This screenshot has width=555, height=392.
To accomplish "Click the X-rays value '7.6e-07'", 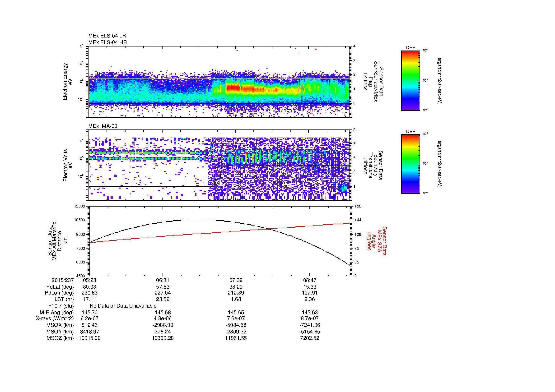I will coord(236,318).
